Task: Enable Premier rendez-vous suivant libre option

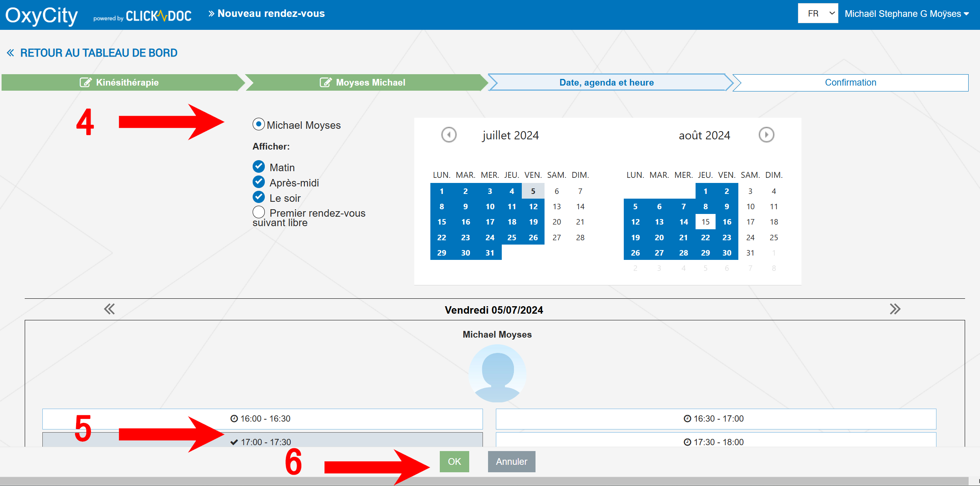Action: pyautogui.click(x=259, y=212)
